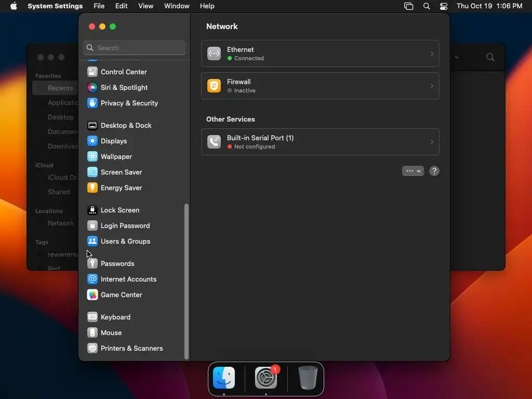
Task: Open the Trash in the Dock
Action: pyautogui.click(x=308, y=378)
